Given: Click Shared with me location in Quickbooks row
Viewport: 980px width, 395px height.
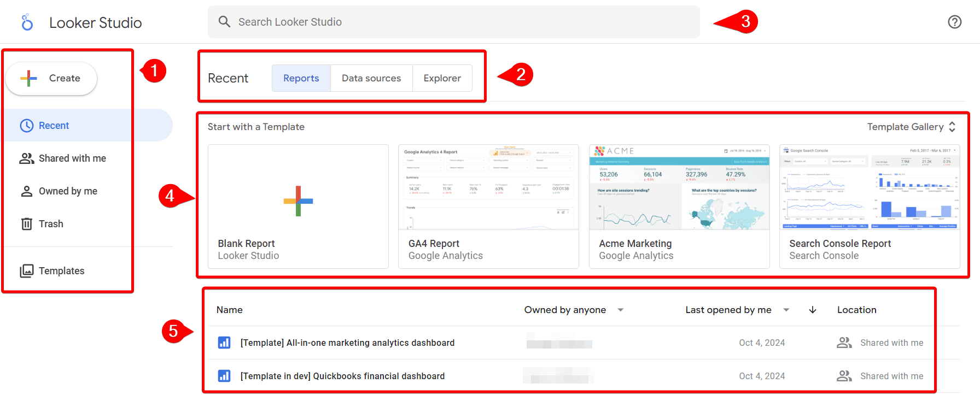Looking at the screenshot, I should click(892, 376).
